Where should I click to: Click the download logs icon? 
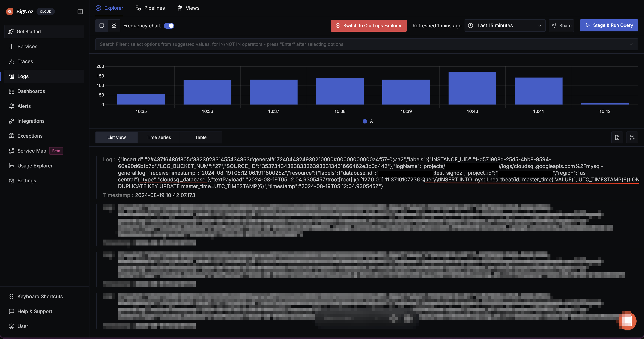(x=617, y=137)
